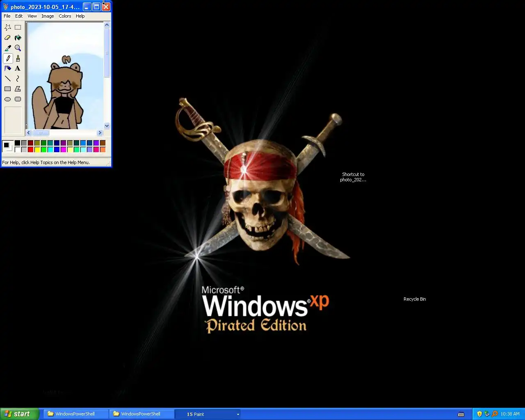Maximize the Paint window
Viewport: 525px width, 420px height.
(96, 7)
